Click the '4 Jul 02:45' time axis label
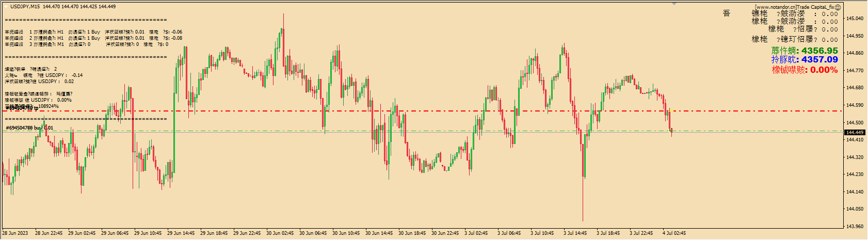The height and width of the screenshot is (240, 868). coord(674,233)
